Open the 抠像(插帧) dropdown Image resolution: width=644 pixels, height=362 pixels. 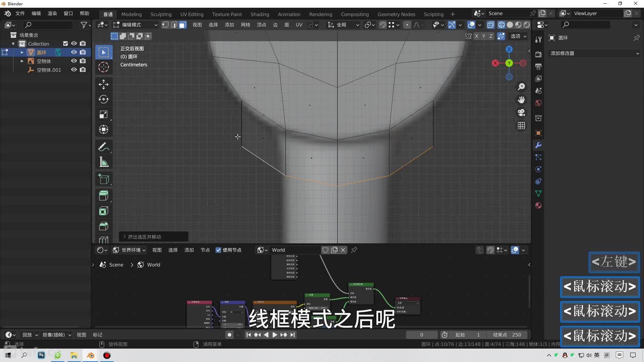tap(57, 335)
